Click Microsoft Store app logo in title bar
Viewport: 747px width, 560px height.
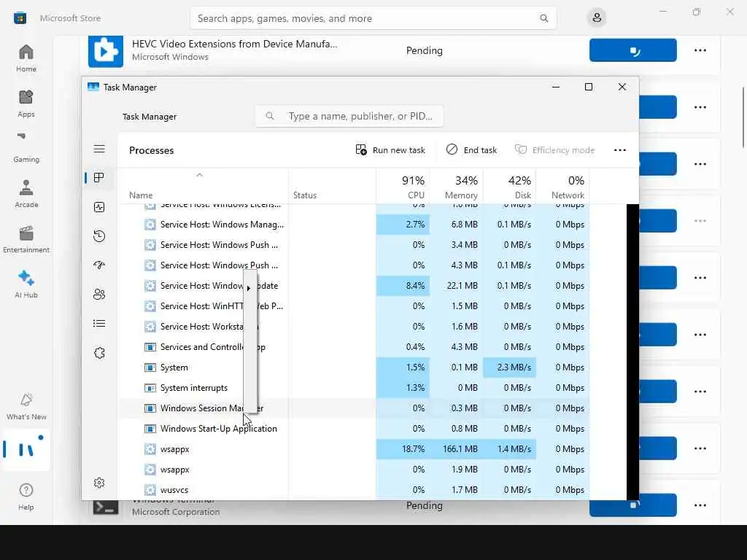click(x=20, y=18)
